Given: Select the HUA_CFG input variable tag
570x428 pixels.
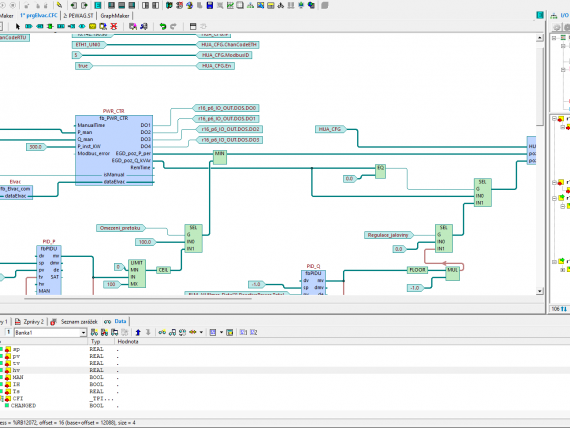Looking at the screenshot, I should pyautogui.click(x=330, y=129).
